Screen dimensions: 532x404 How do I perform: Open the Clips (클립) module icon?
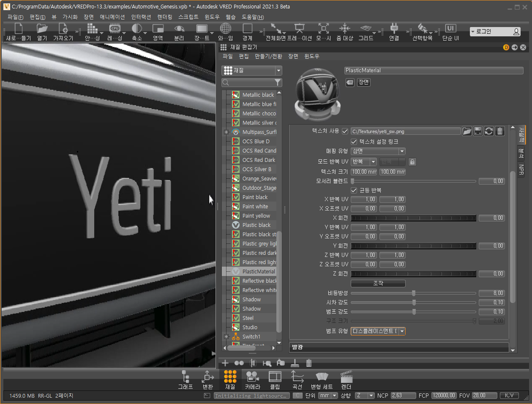[x=275, y=377]
